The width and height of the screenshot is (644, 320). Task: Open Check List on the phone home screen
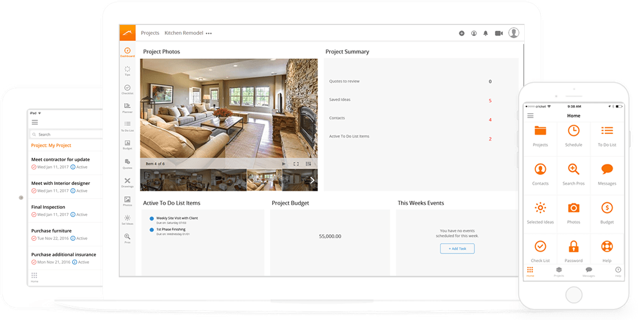pos(540,251)
